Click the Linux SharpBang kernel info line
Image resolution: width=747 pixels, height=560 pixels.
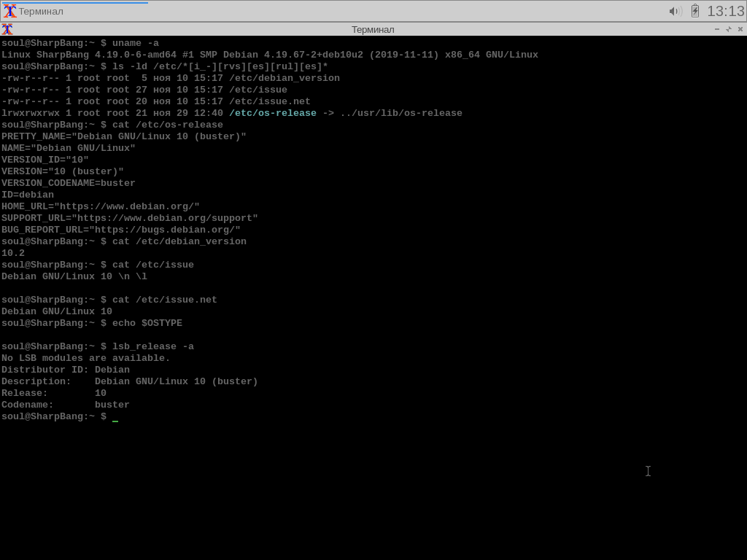pos(270,55)
